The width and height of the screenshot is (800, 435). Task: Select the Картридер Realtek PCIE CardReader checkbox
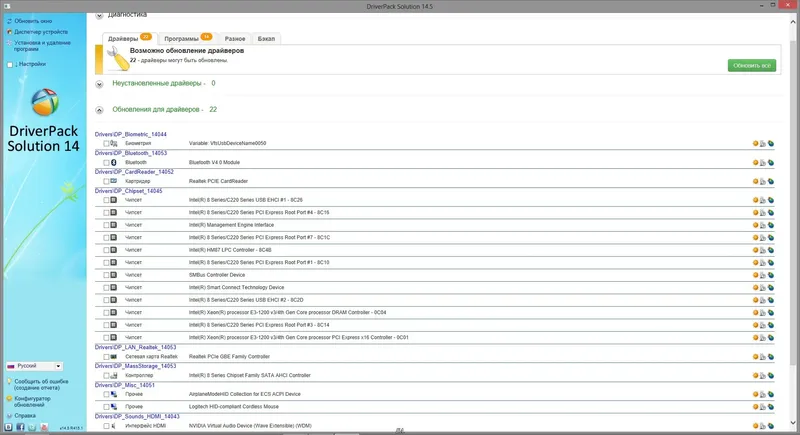pos(106,182)
